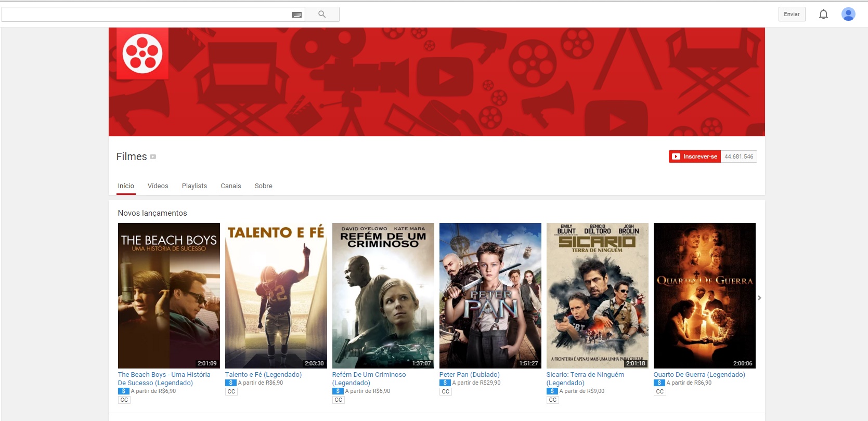Click the price tag icon under Peter Pan
The image size is (868, 421).
coord(445,383)
